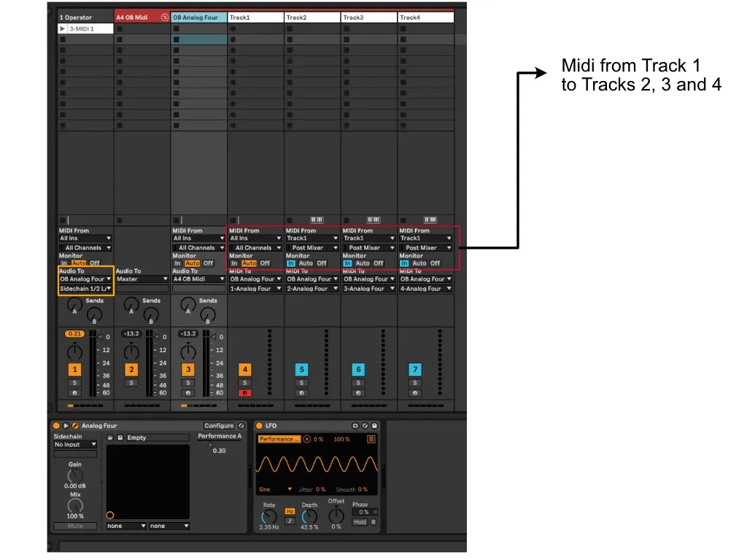The width and height of the screenshot is (747, 560).
Task: Click the Configure button on Analog Four
Action: point(219,426)
